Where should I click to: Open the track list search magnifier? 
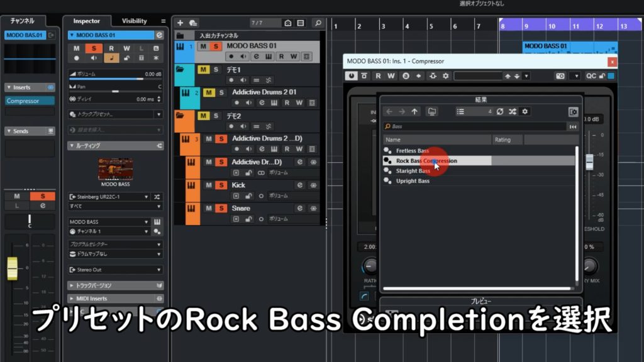click(318, 23)
